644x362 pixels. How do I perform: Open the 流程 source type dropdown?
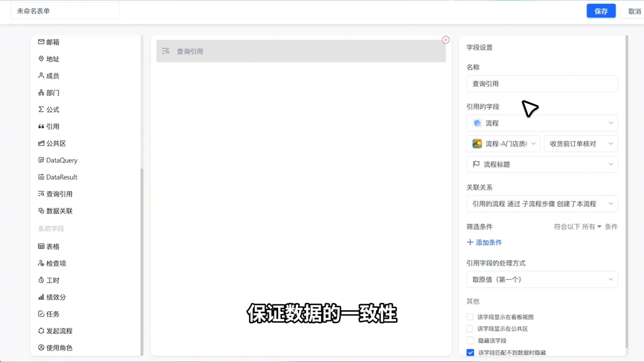(x=542, y=123)
